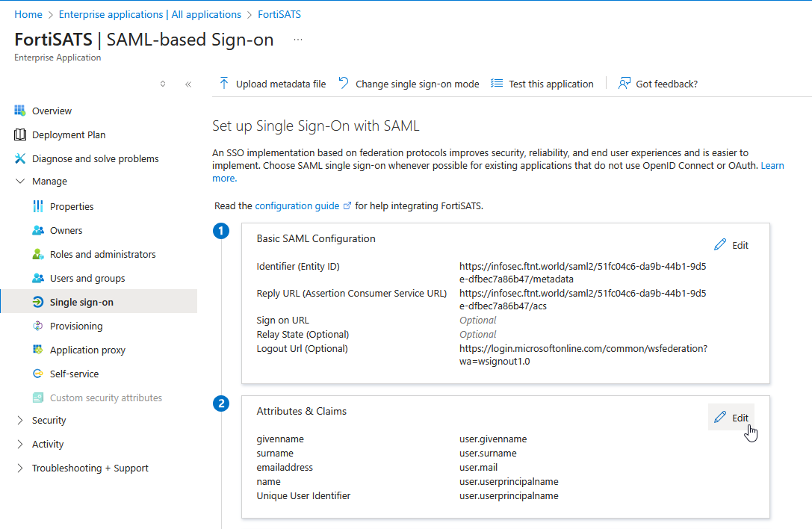Collapse the Manage section
The image size is (812, 529).
point(20,181)
